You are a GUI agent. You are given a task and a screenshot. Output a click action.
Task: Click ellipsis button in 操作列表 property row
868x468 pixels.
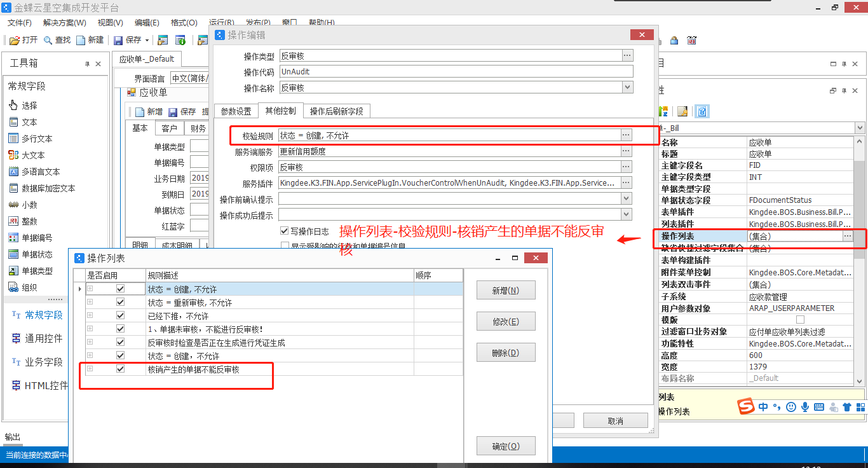[848, 237]
